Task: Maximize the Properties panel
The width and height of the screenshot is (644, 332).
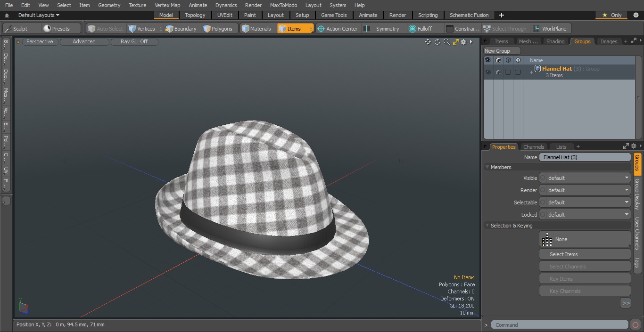Action: pyautogui.click(x=626, y=146)
